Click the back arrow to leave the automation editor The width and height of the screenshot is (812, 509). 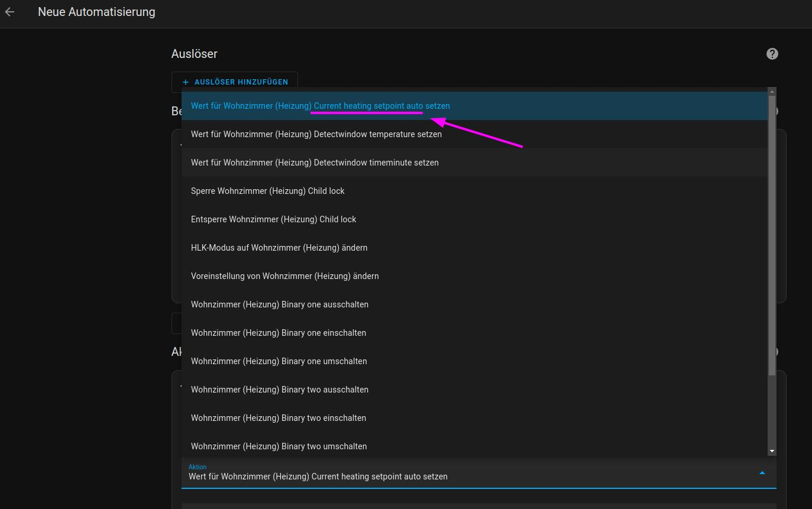[9, 11]
